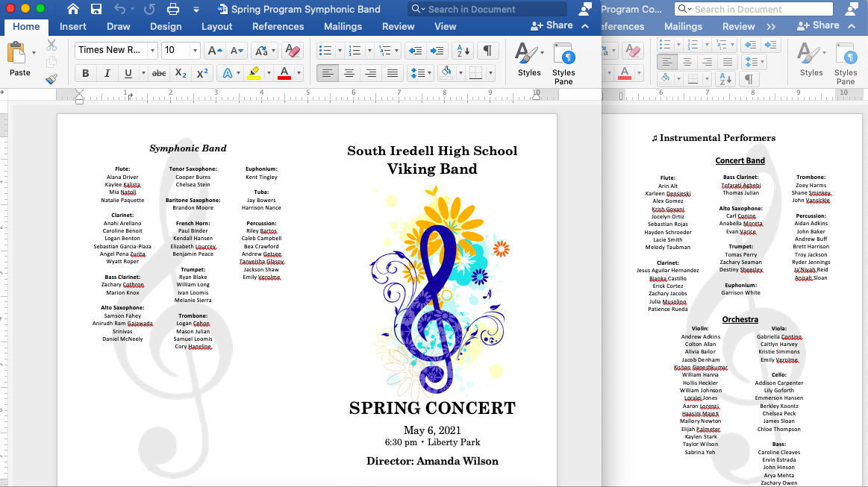The image size is (868, 487).
Task: Clear all formatting with the eraser icon
Action: tap(293, 51)
